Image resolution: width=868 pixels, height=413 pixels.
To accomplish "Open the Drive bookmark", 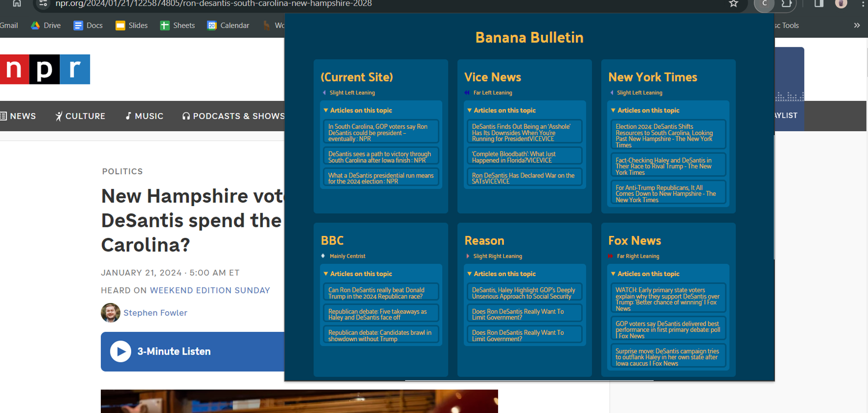I will [46, 25].
